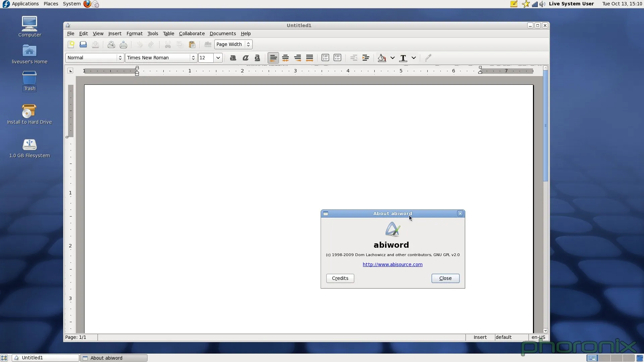
Task: Open the Insert menu
Action: pos(115,34)
